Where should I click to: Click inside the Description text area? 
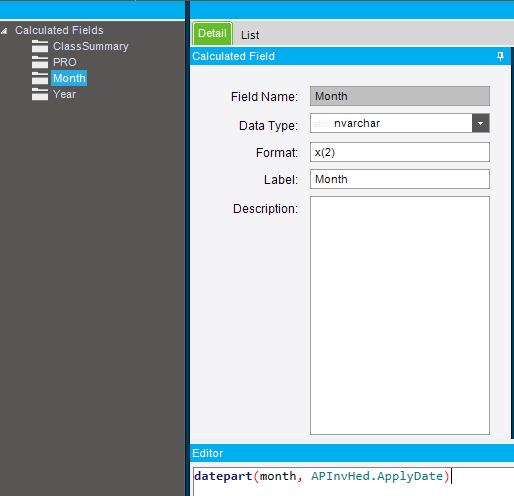coord(400,315)
